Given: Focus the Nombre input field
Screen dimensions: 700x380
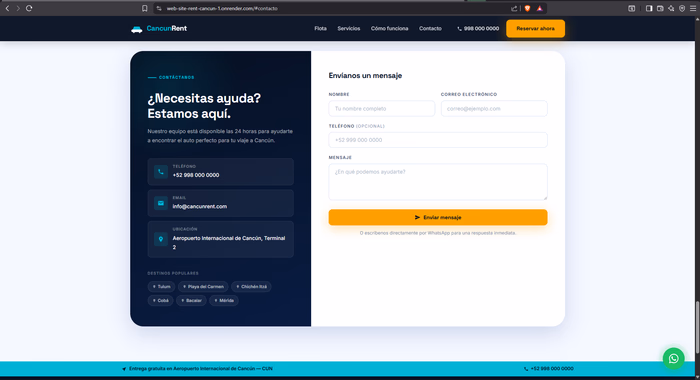Looking at the screenshot, I should 382,109.
